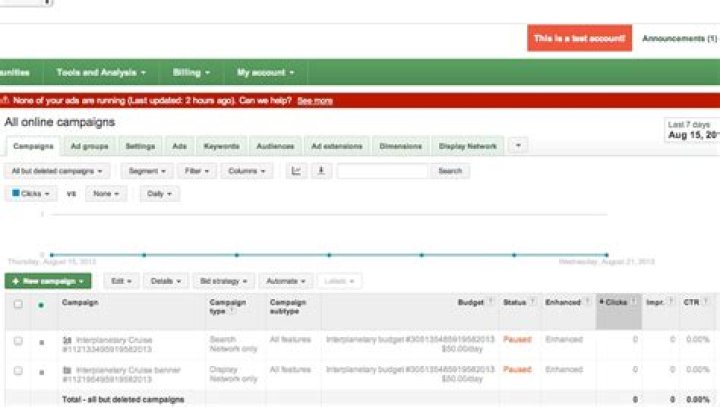Click the download report icon
This screenshot has width=720, height=407.
tap(321, 171)
